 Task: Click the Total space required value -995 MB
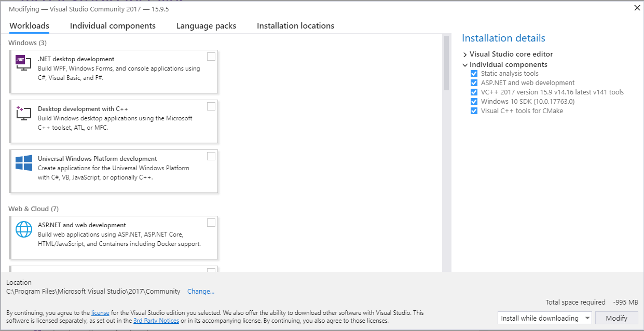pos(625,302)
